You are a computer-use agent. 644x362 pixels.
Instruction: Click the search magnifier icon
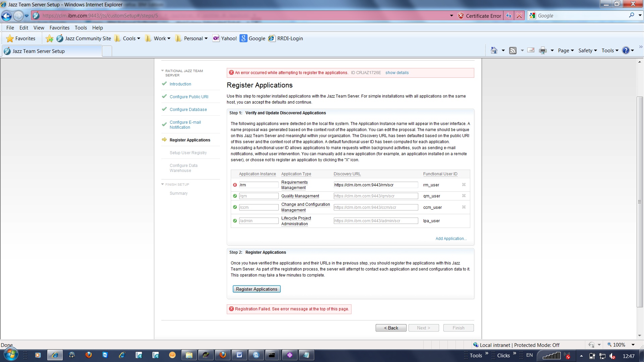point(632,15)
